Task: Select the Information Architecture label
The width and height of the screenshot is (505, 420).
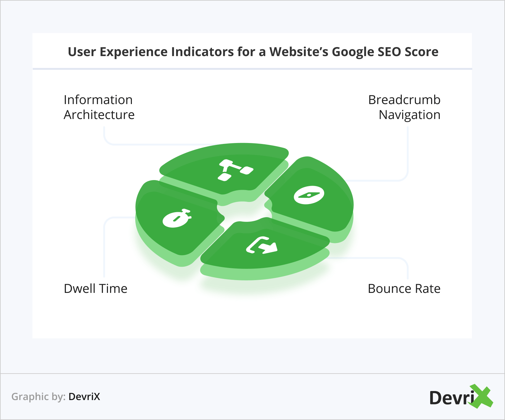Action: (x=99, y=107)
